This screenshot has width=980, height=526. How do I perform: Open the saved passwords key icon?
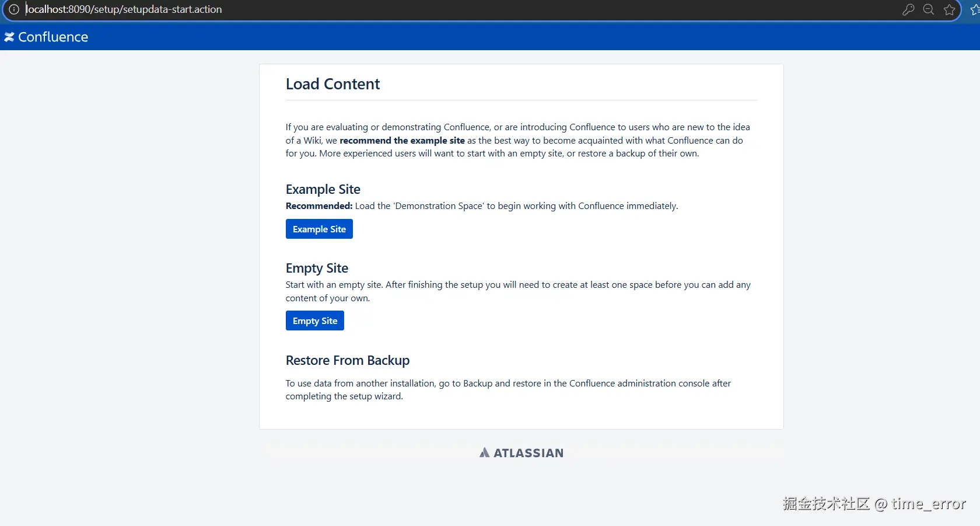(x=908, y=9)
